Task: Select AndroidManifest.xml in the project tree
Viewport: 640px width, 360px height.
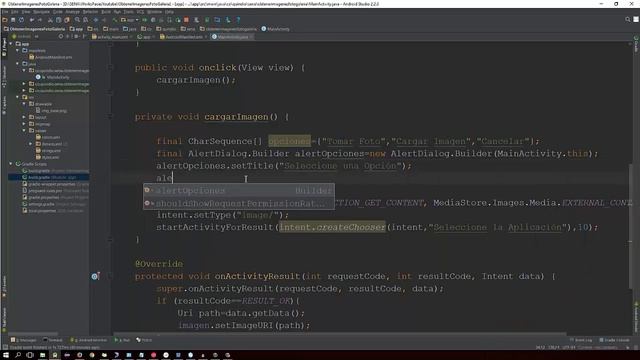Action: [x=51, y=57]
